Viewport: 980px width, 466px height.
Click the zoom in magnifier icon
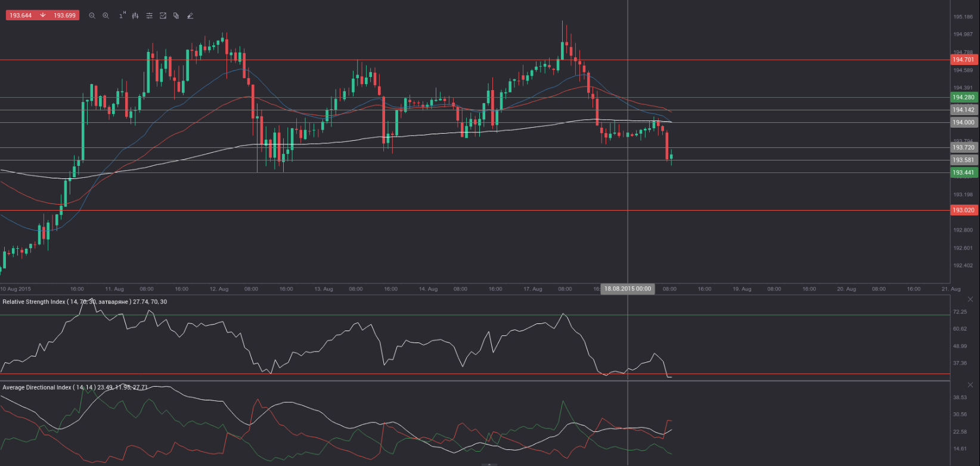point(106,16)
